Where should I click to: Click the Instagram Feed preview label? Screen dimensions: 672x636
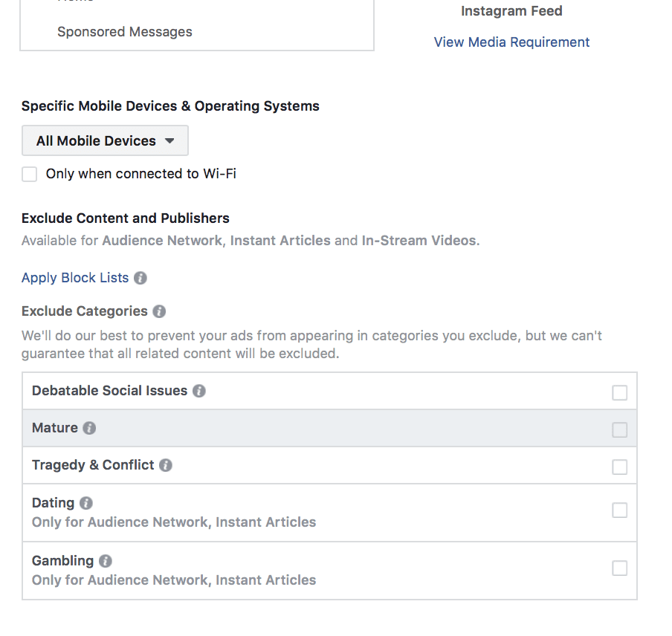511,11
